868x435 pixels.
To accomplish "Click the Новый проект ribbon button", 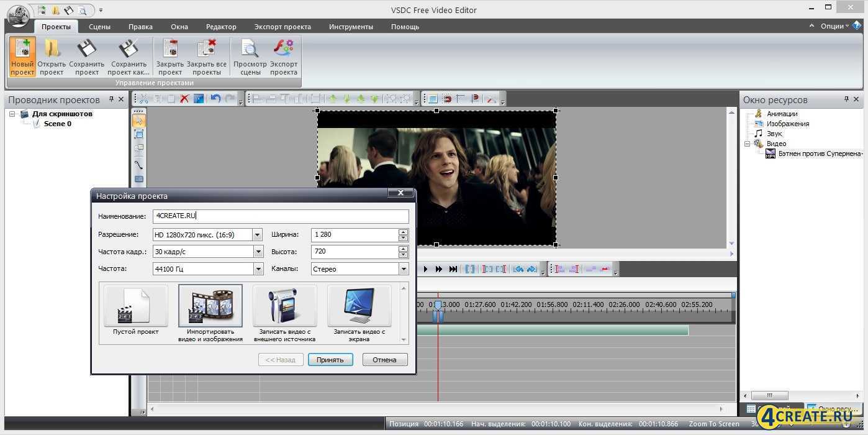I will click(22, 57).
